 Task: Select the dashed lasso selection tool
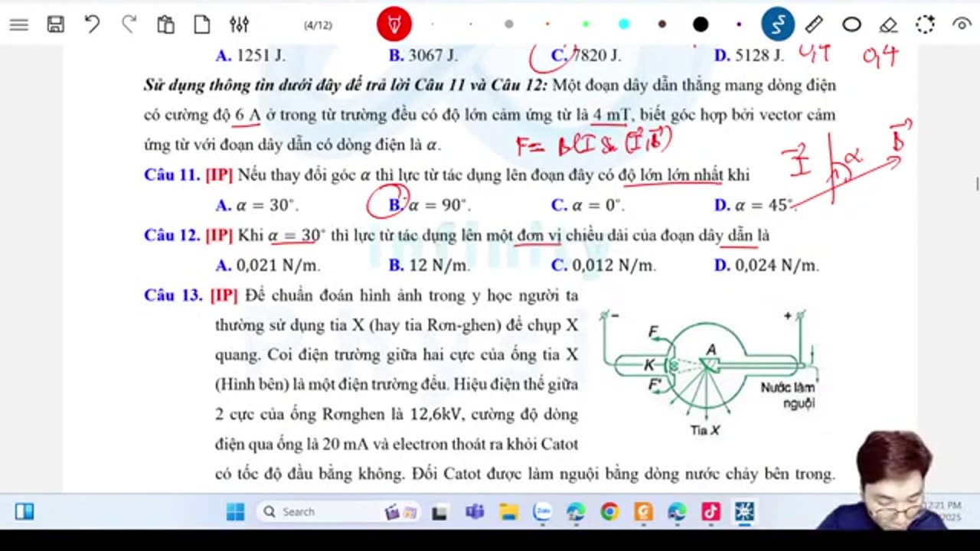click(925, 24)
